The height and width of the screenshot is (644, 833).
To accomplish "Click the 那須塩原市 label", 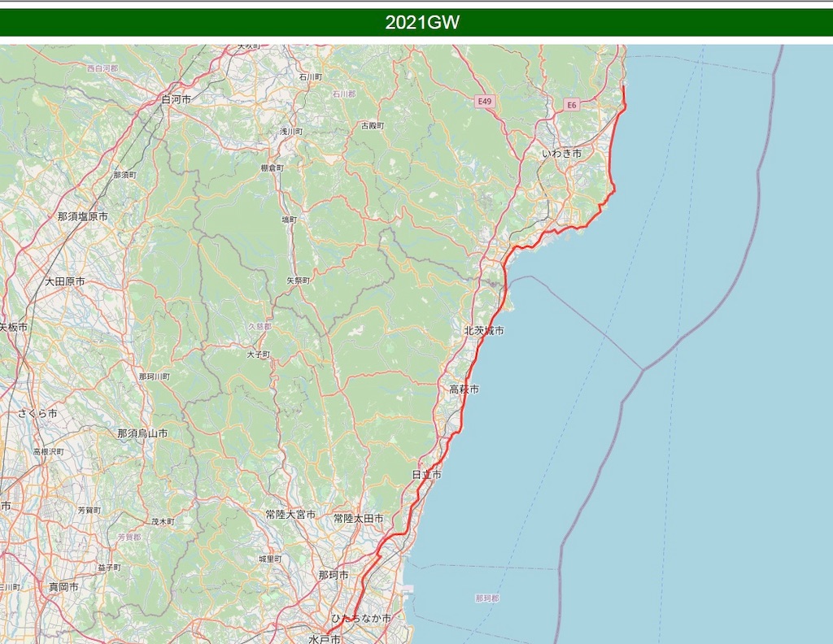I will 82,216.
